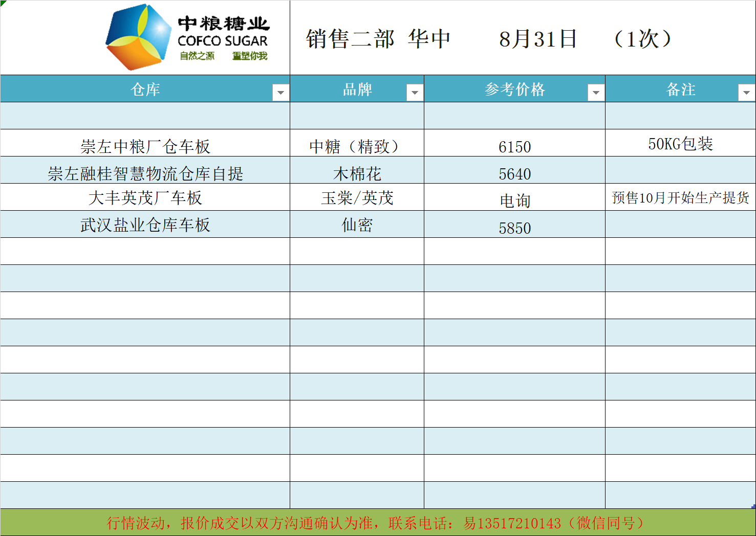Open the 备注 column filter dropdown

(x=746, y=93)
